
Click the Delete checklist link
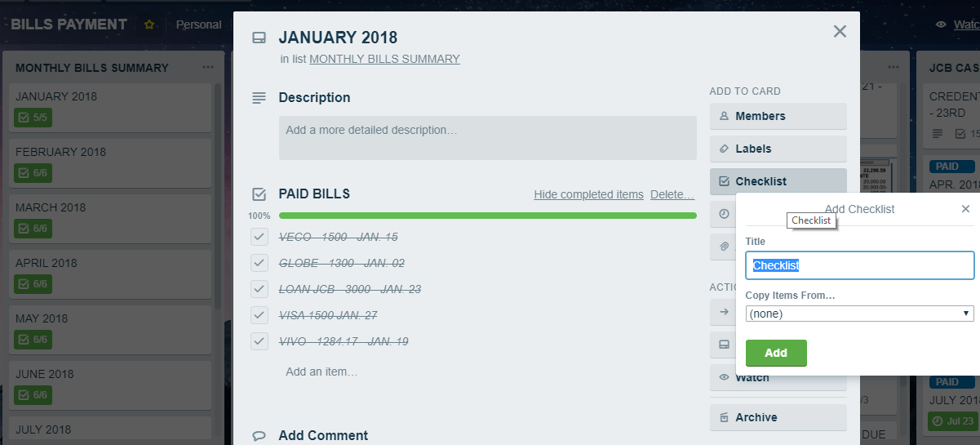[x=672, y=194]
